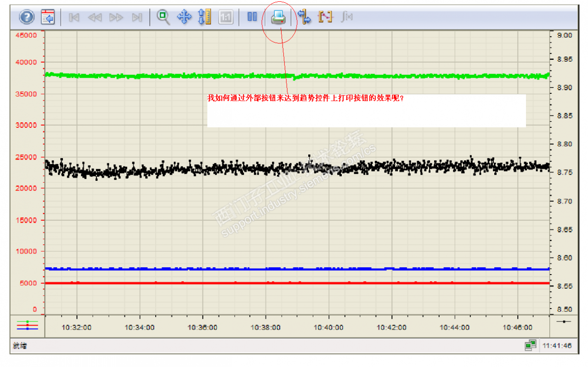Activate the Zoom area magnifier tool
588x367 pixels.
(x=163, y=17)
